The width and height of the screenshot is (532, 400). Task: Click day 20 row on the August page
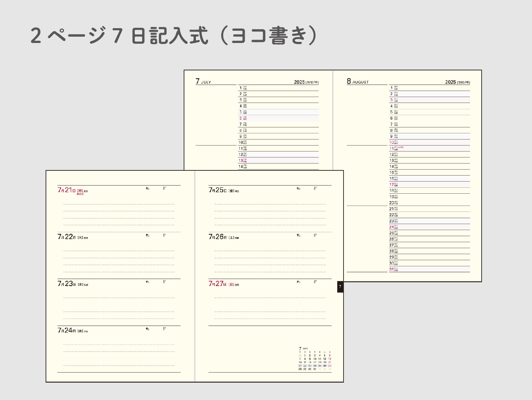coord(429,203)
